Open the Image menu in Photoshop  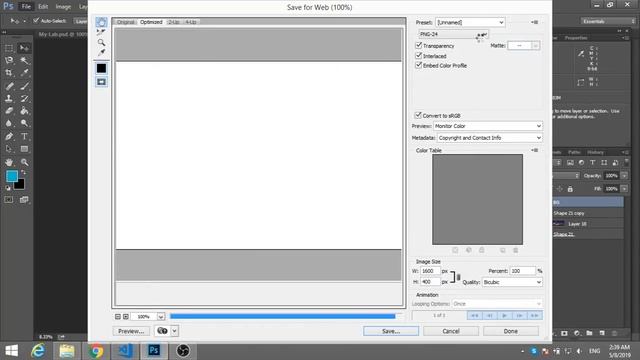[63, 7]
